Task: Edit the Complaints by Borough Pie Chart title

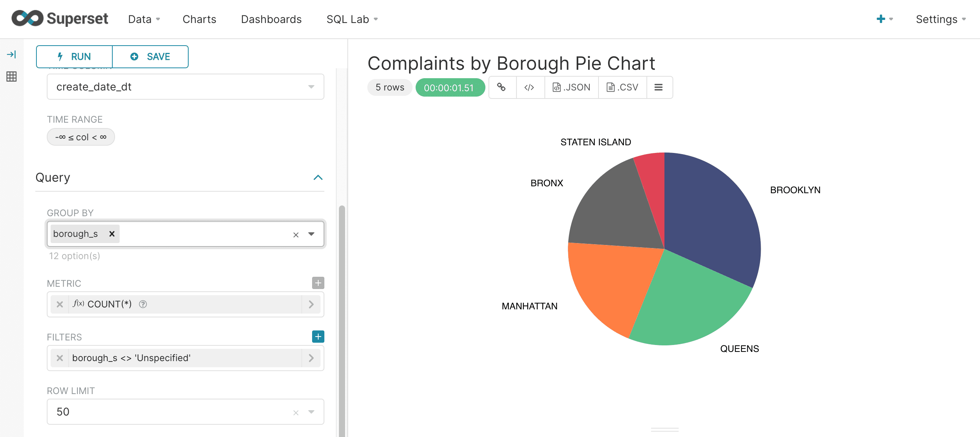Action: (x=511, y=63)
